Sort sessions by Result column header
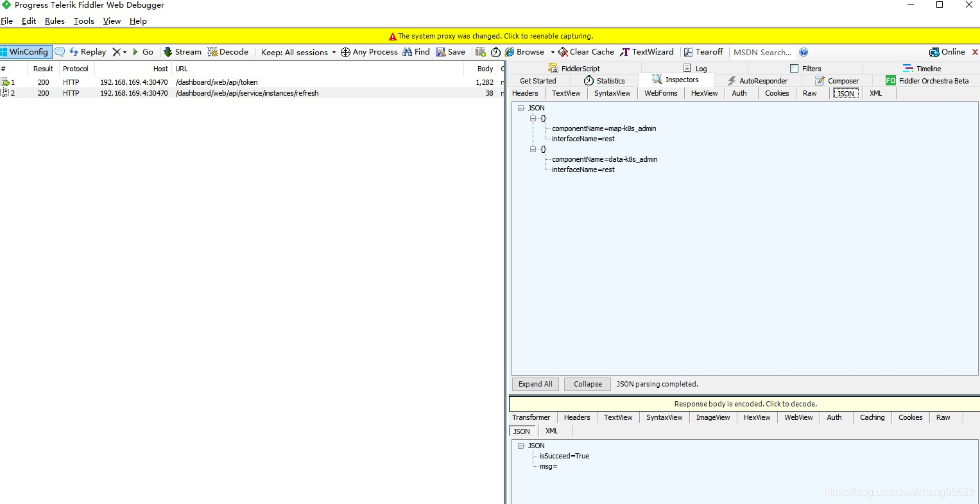Image resolution: width=980 pixels, height=504 pixels. (43, 69)
